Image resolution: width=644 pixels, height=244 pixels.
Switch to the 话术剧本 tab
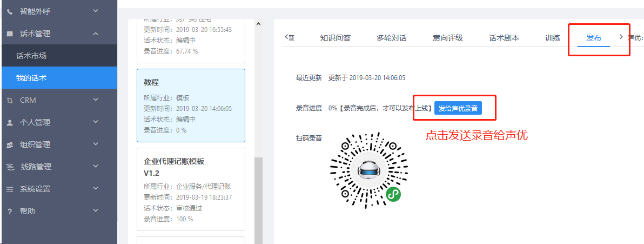(504, 38)
